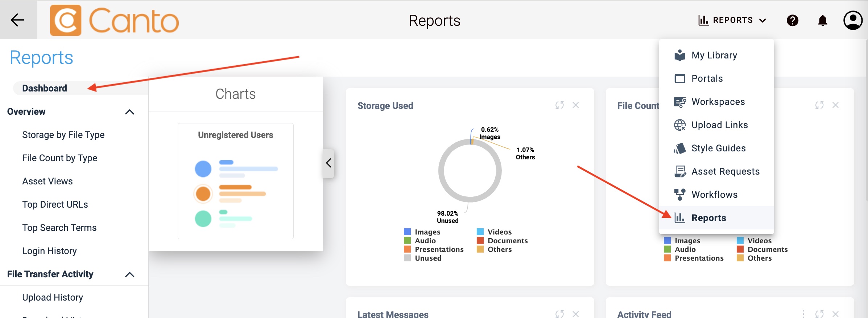Open Top Search Terms report

(x=59, y=228)
